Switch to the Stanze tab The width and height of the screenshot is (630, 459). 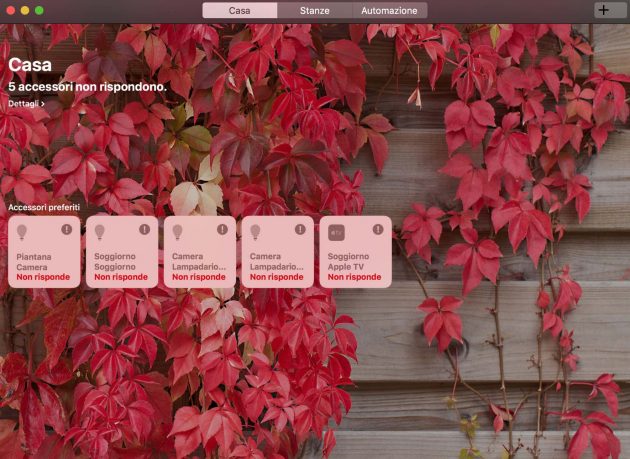tap(315, 10)
